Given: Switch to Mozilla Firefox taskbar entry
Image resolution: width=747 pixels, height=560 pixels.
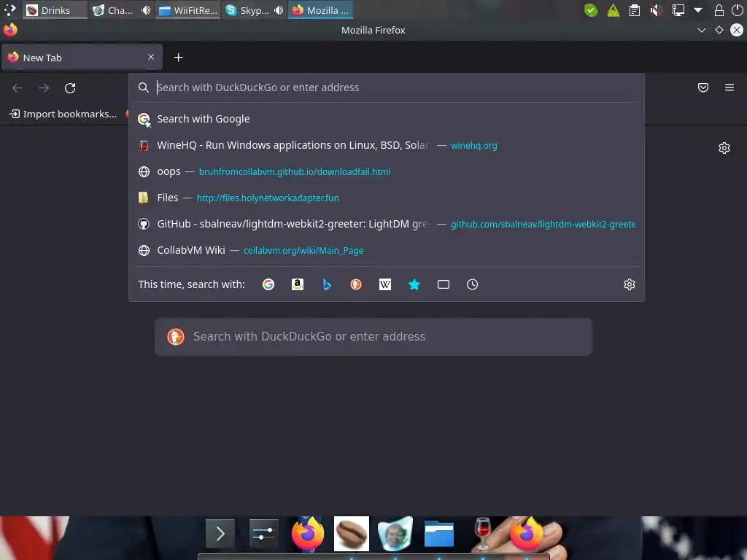Looking at the screenshot, I should click(321, 10).
